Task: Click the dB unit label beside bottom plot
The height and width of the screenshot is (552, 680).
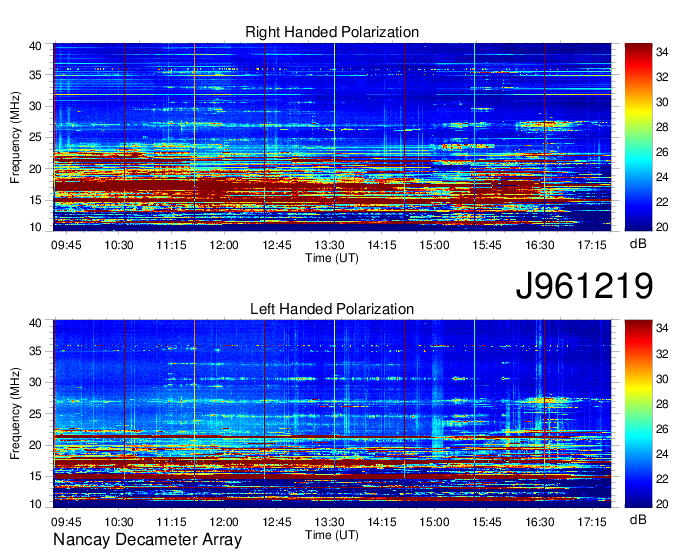Action: click(x=638, y=520)
